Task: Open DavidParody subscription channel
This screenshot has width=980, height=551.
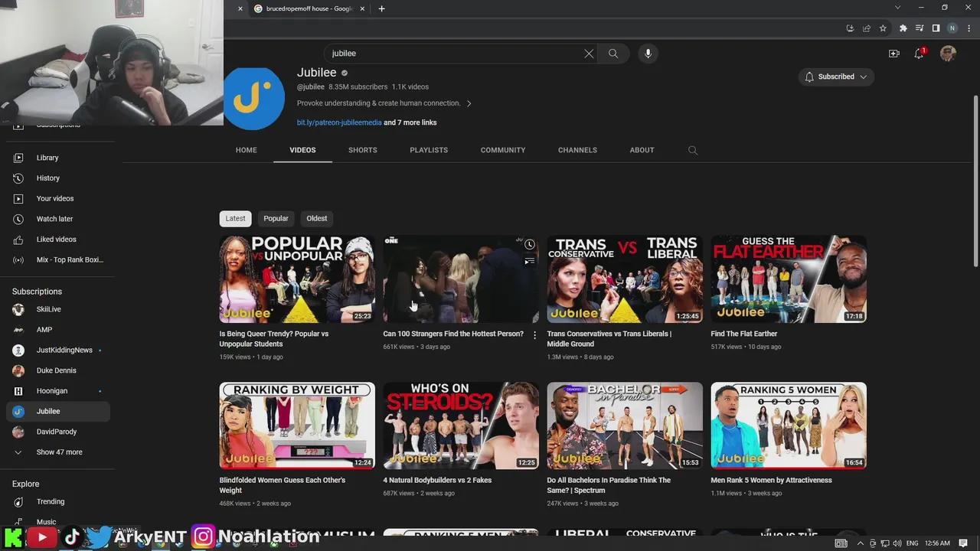Action: (57, 432)
